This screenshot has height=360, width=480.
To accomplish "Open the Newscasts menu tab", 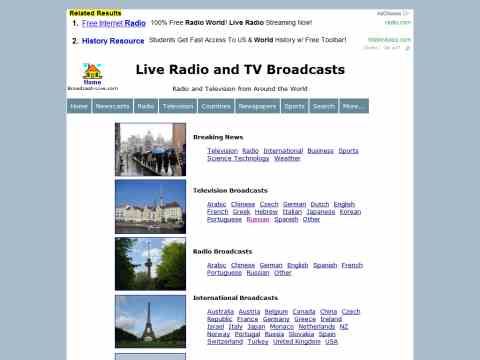I will point(113,106).
